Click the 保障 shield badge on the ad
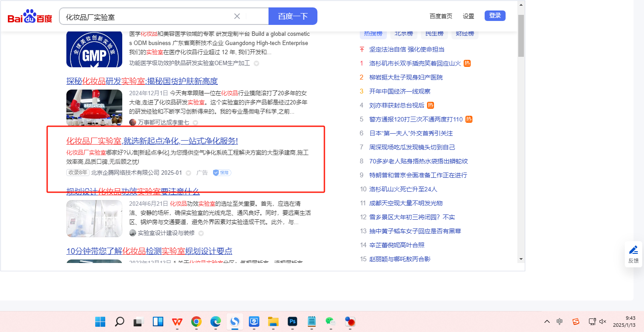644x332 pixels. pos(222,173)
